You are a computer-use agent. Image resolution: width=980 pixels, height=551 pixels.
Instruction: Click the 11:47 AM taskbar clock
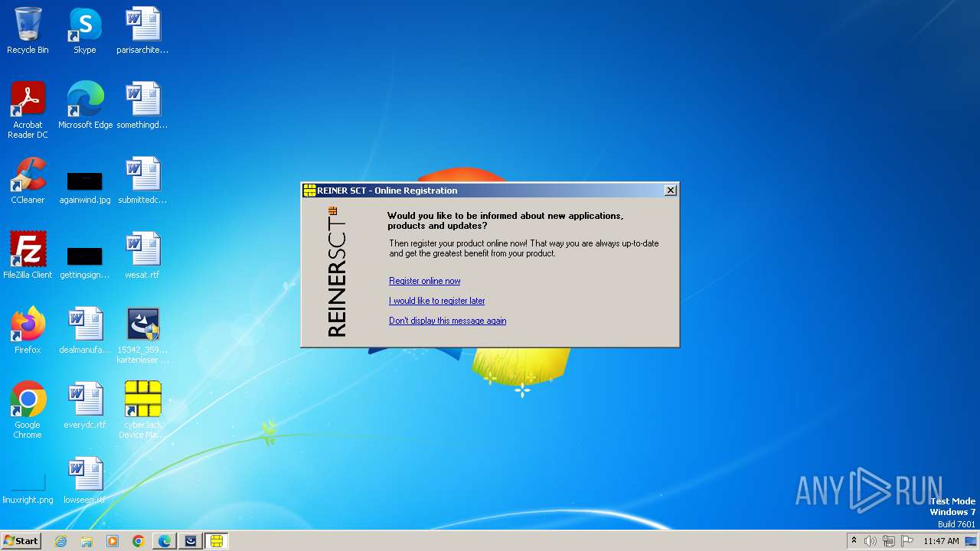pyautogui.click(x=941, y=541)
